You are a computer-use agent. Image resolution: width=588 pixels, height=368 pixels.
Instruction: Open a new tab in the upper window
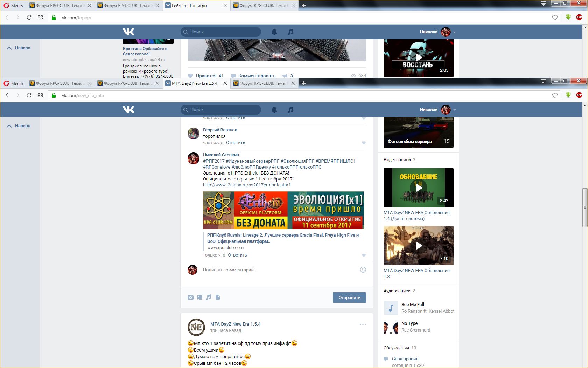point(303,6)
